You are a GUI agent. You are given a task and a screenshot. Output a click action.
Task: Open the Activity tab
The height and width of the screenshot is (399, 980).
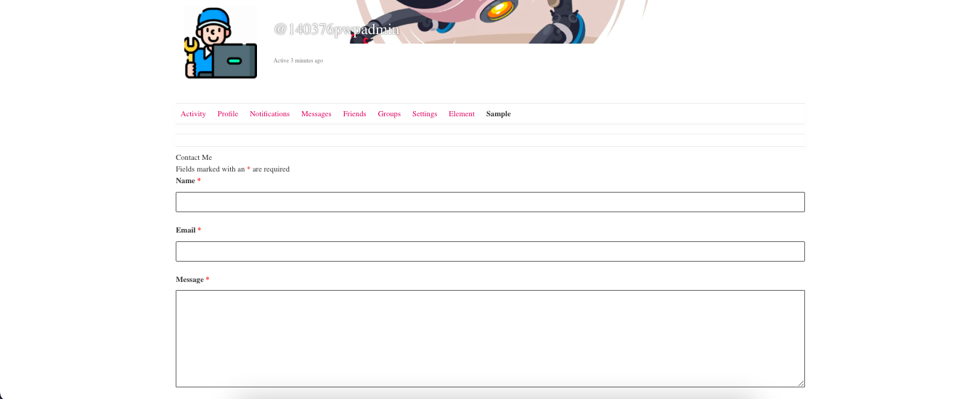[193, 114]
